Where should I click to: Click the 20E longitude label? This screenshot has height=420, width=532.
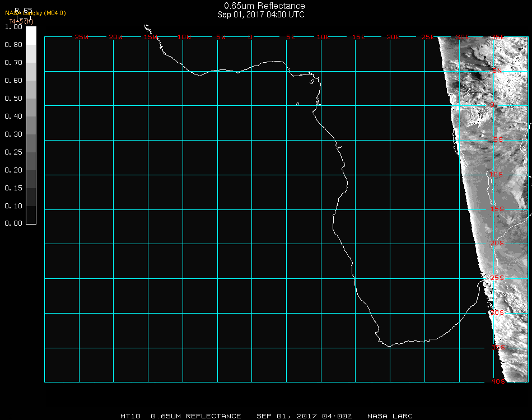click(x=393, y=37)
